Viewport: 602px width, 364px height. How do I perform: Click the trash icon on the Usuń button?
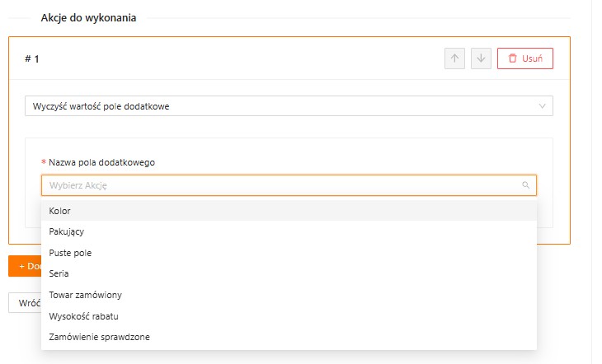[512, 58]
